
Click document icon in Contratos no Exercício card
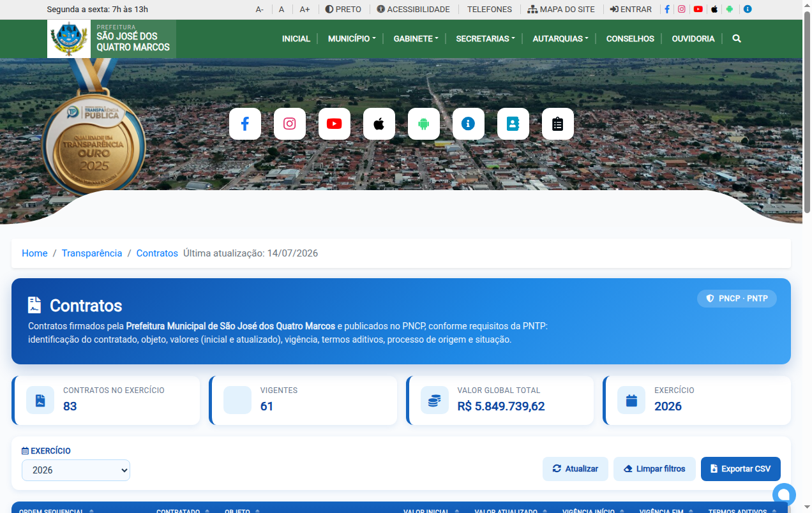point(40,400)
